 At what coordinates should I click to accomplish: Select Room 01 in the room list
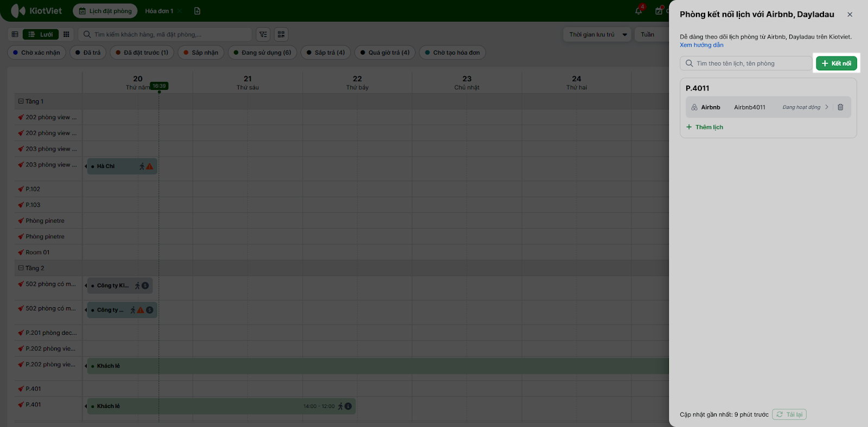coord(37,253)
